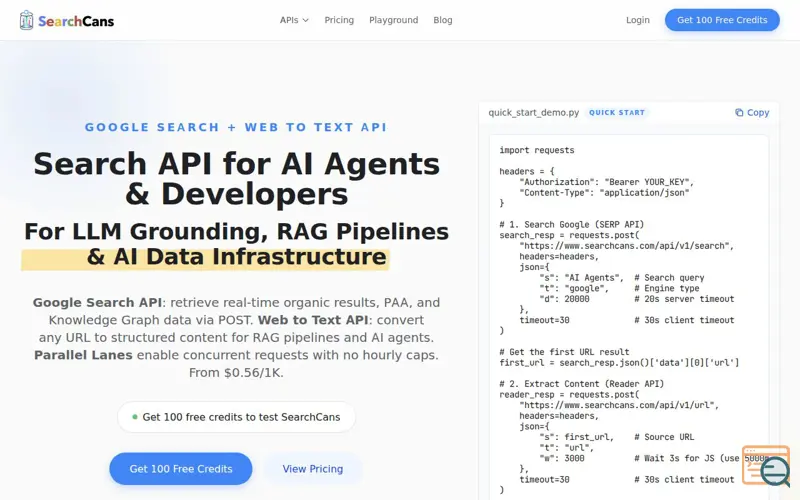
Task: Click the 'From $0.56/1K.' text
Action: (236, 372)
